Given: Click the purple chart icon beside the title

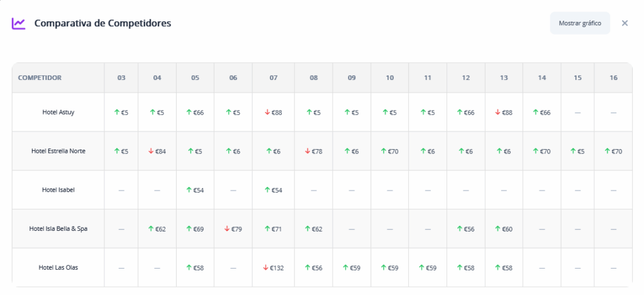Looking at the screenshot, I should tap(19, 23).
